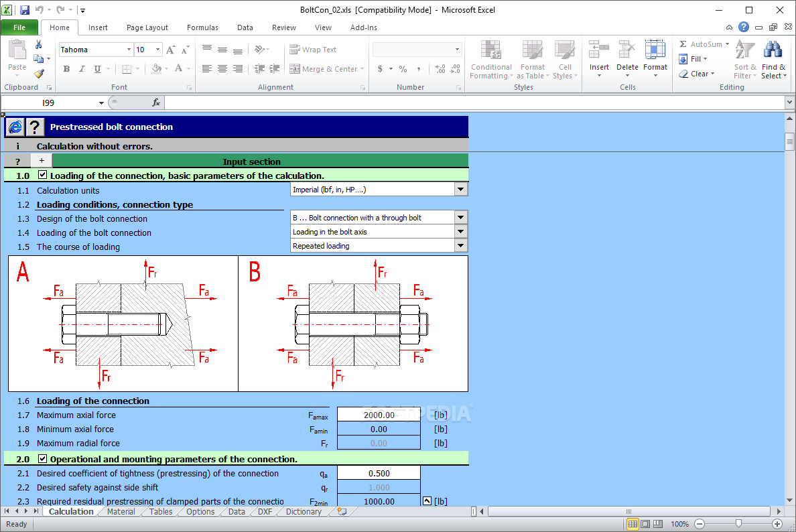Toggle Italic formatting

coord(82,69)
